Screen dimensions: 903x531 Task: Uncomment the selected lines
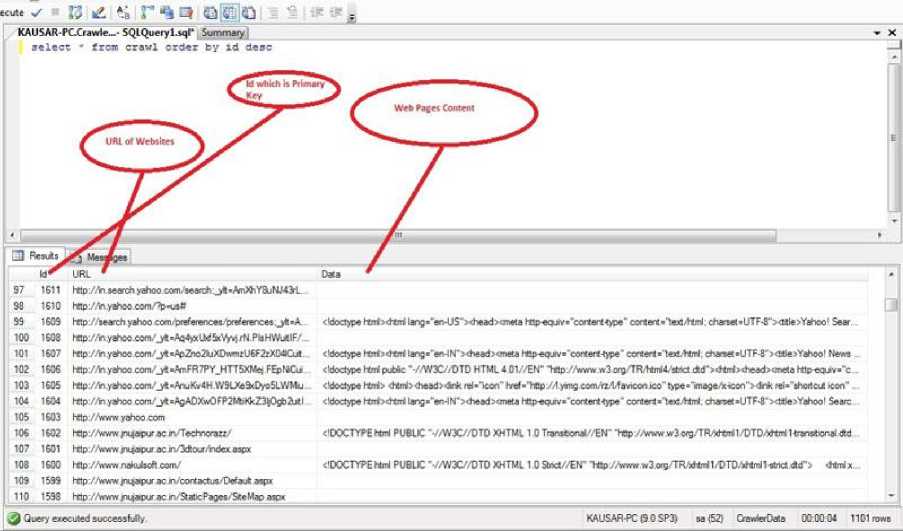292,12
